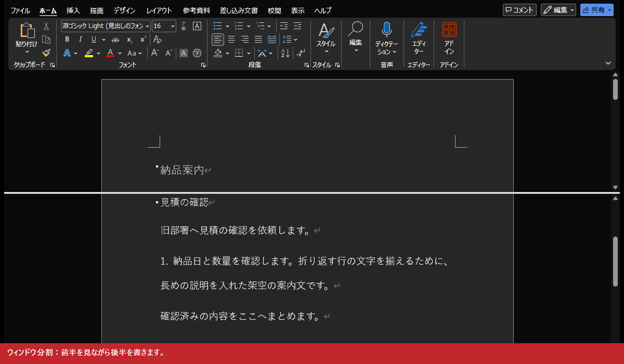Click the コメント button
This screenshot has height=364, width=624.
[520, 10]
